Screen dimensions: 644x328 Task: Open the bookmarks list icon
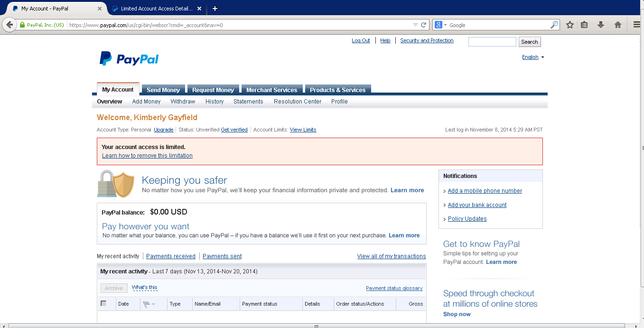584,25
